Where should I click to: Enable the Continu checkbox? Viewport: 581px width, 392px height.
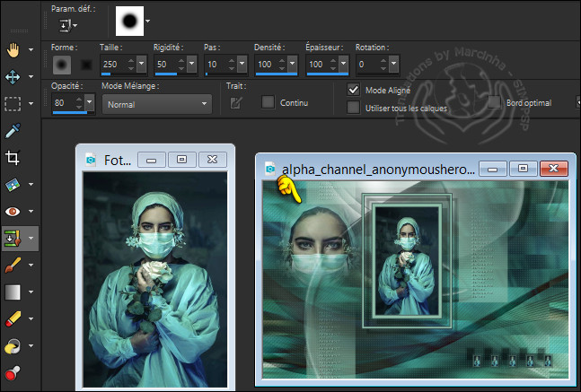(268, 102)
